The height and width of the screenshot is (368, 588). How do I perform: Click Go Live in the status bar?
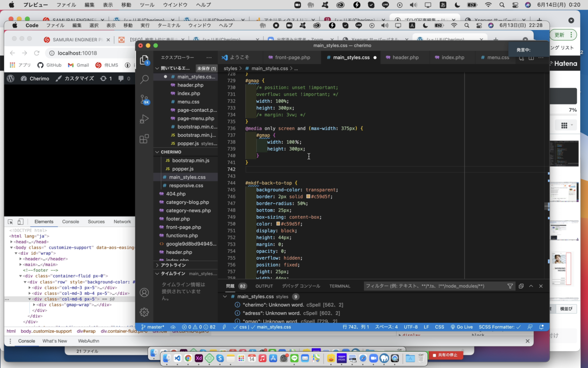tap(462, 327)
